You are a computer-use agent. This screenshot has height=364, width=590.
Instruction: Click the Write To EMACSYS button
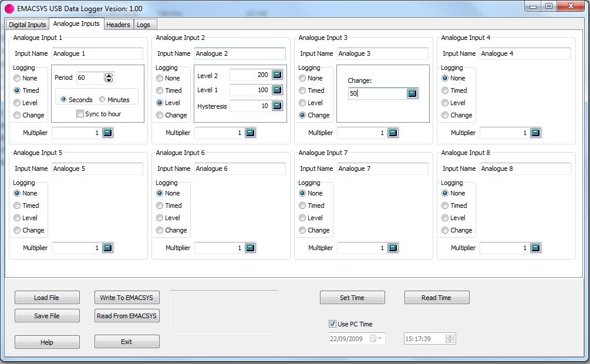point(127,298)
